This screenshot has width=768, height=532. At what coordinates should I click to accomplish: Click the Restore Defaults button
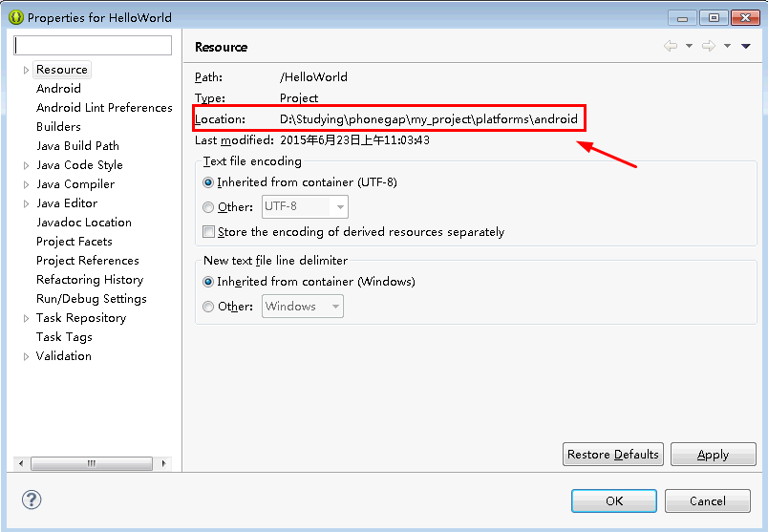[613, 454]
